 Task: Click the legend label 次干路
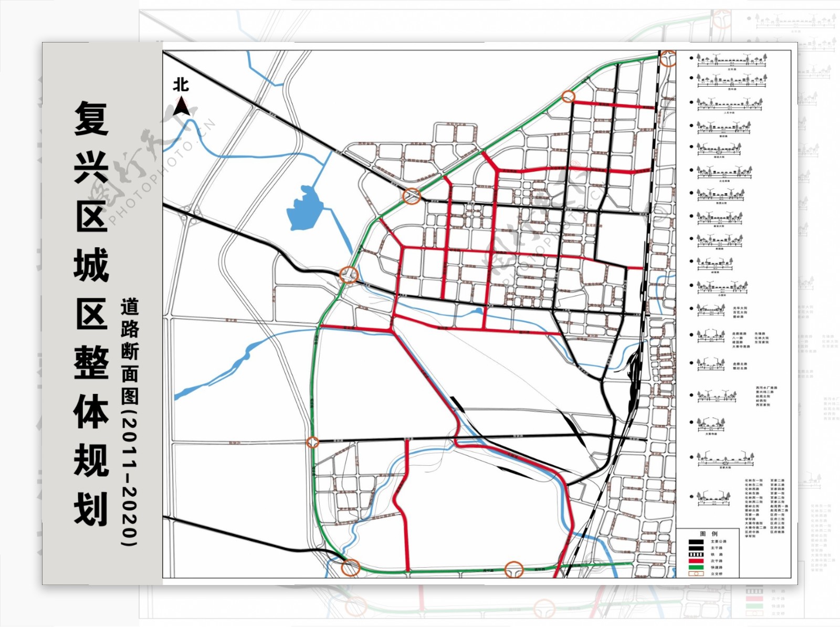tap(717, 561)
